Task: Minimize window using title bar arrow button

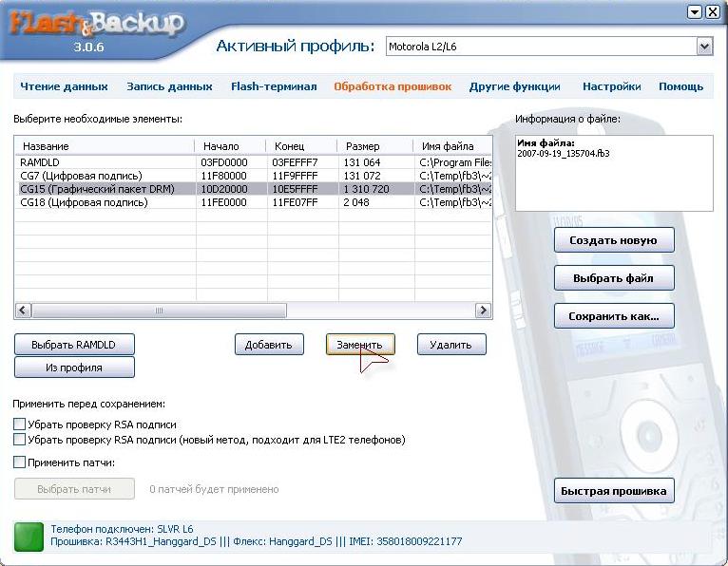Action: [695, 12]
